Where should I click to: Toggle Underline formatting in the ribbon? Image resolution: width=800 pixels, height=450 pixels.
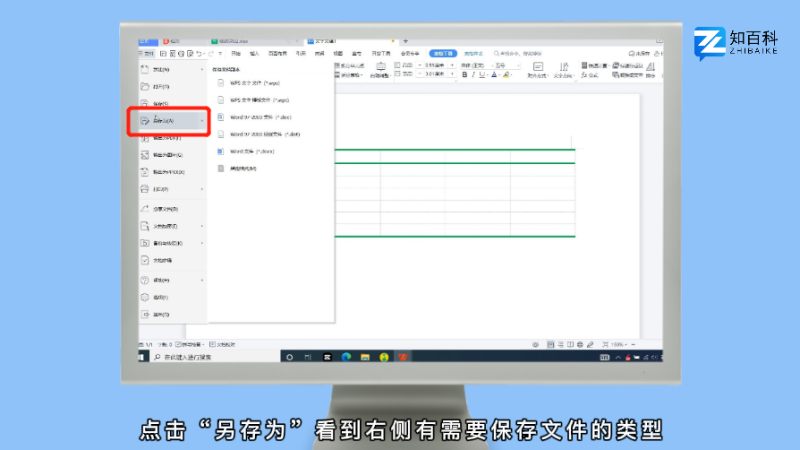tap(481, 74)
